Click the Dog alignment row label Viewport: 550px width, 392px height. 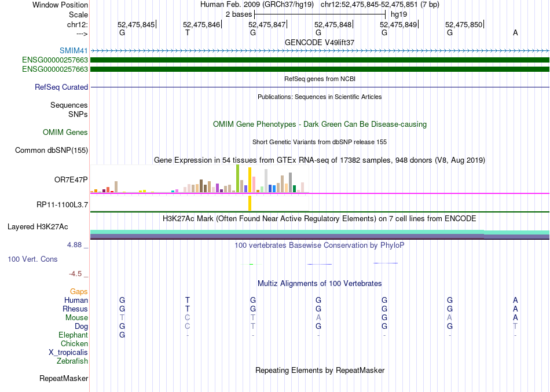tap(81, 327)
